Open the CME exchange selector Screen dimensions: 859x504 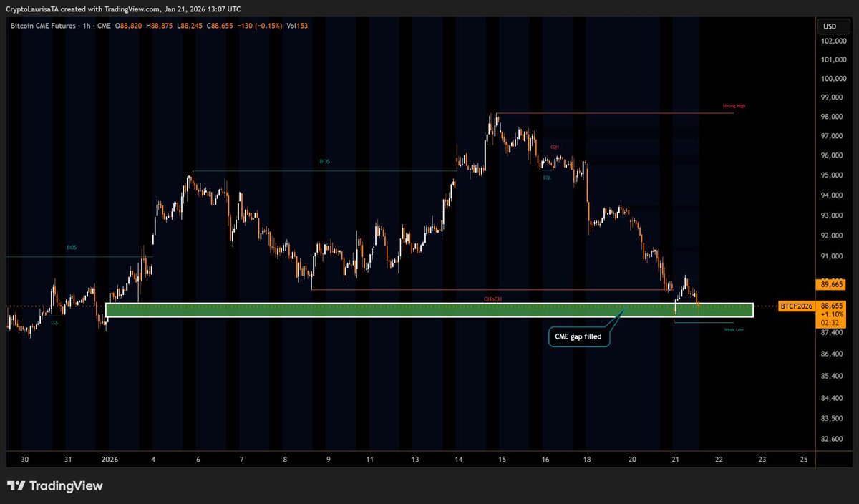[105, 25]
